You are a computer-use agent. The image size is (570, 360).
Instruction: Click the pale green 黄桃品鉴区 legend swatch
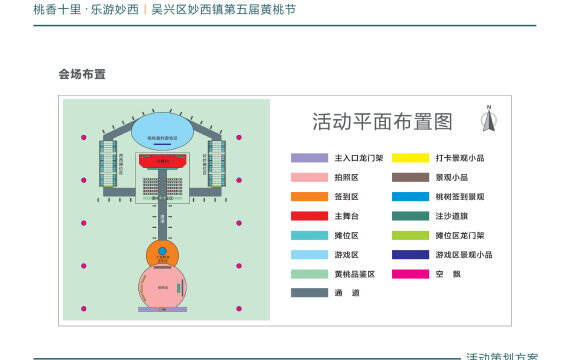(309, 274)
